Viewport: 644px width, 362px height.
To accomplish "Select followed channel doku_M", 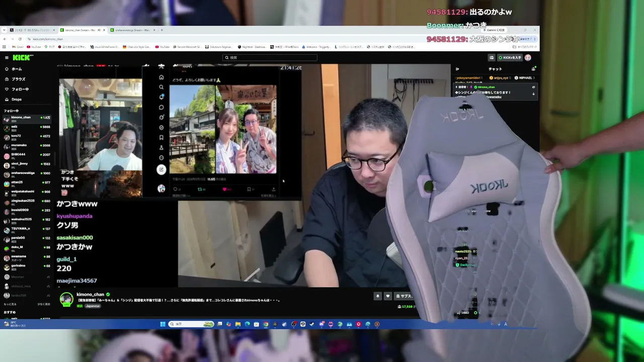I will (27, 248).
